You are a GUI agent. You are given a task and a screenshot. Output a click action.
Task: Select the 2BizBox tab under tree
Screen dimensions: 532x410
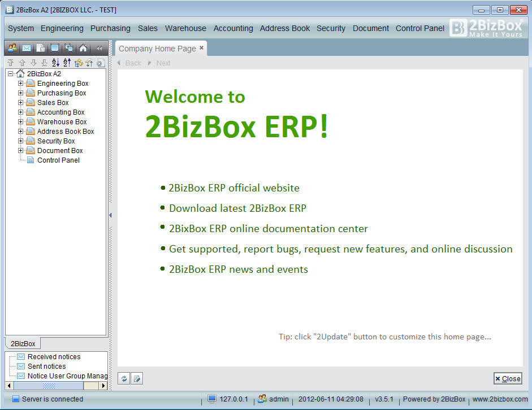[x=23, y=343]
